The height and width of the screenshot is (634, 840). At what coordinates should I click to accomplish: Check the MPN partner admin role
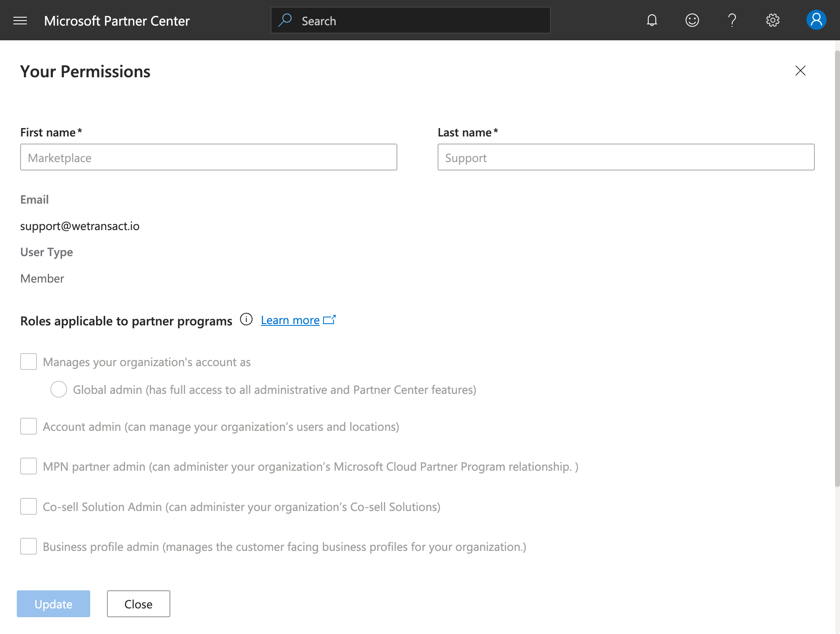pos(29,466)
